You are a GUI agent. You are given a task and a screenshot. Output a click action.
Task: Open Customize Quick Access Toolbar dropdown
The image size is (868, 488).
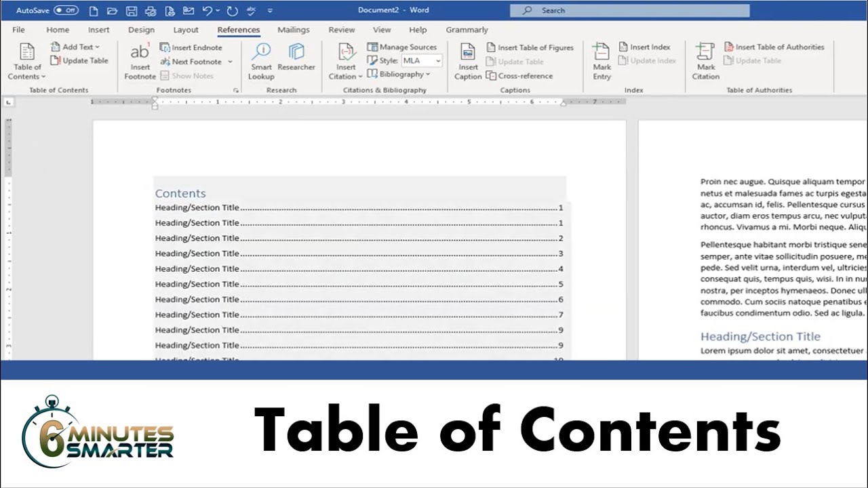(x=270, y=11)
